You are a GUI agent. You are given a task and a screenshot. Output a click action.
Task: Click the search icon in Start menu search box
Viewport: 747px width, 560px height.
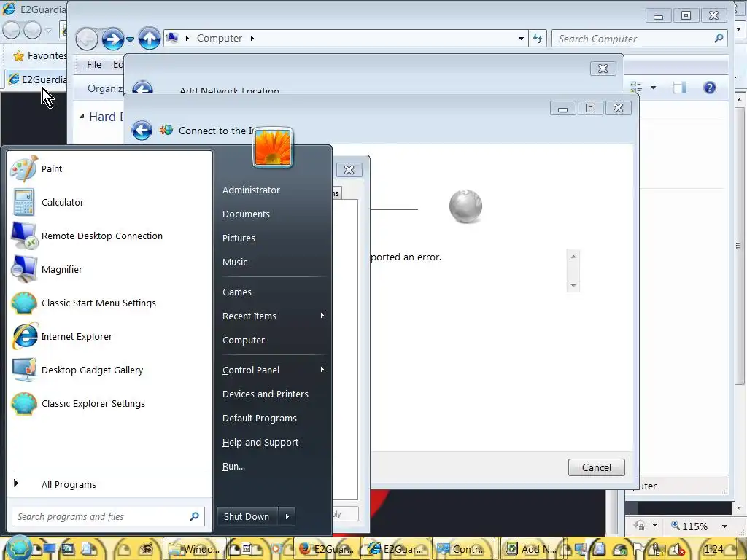click(x=194, y=516)
